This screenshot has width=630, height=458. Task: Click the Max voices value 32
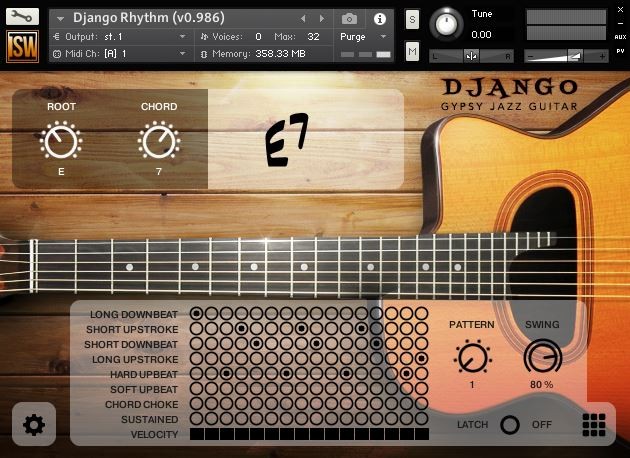point(313,37)
